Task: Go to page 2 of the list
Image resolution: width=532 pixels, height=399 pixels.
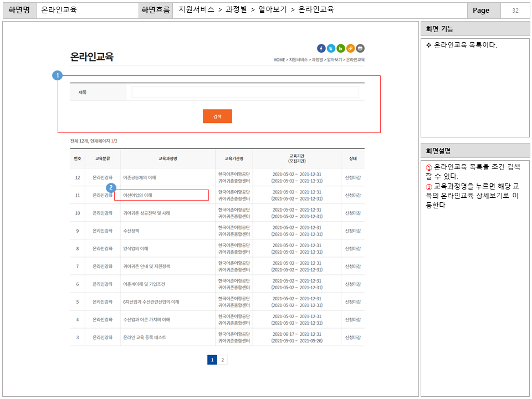Action: [x=223, y=360]
